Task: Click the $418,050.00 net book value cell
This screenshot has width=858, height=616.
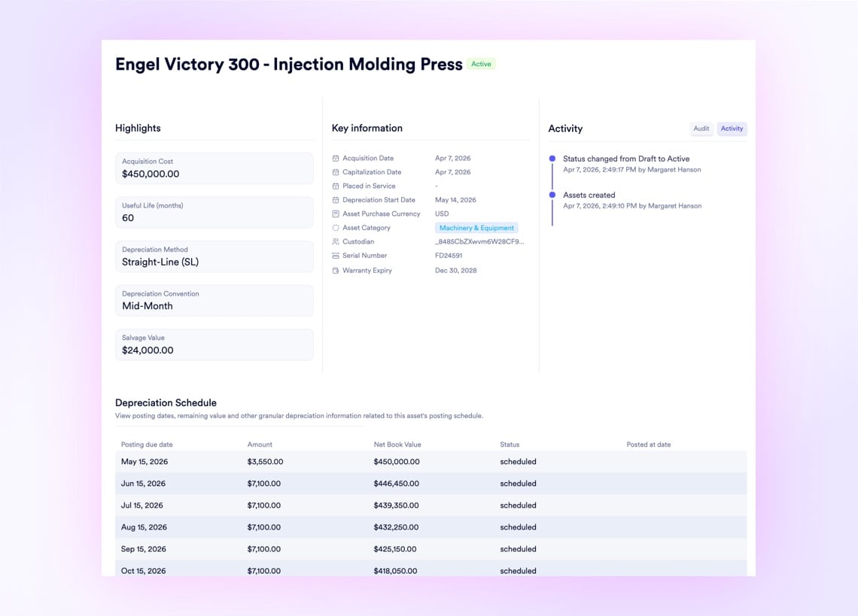Action: click(395, 571)
